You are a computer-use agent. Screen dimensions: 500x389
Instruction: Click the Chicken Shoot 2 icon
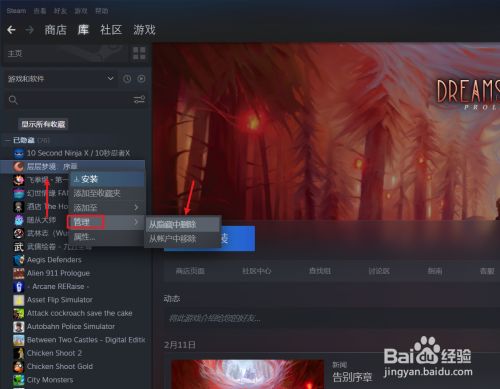19,353
